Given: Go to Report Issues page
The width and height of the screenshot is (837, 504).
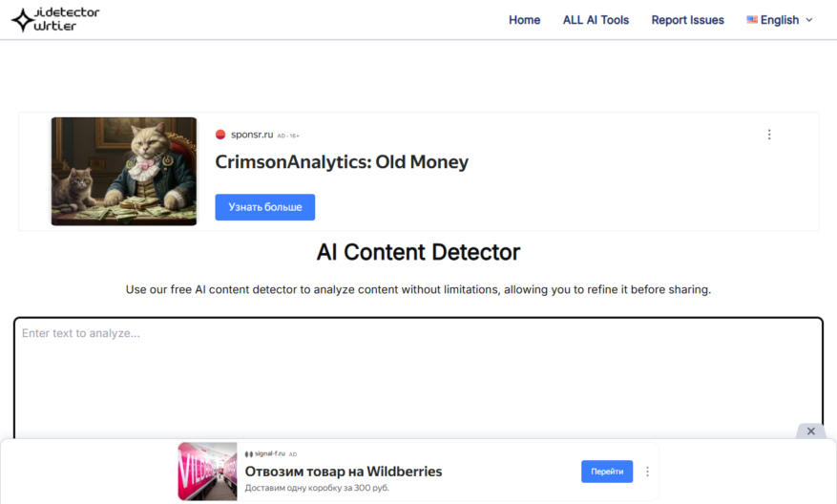Looking at the screenshot, I should [x=687, y=20].
